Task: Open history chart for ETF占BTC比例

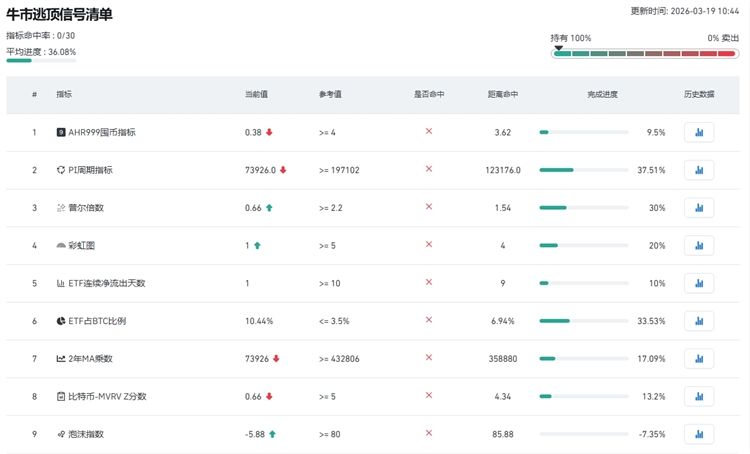Action: [699, 321]
